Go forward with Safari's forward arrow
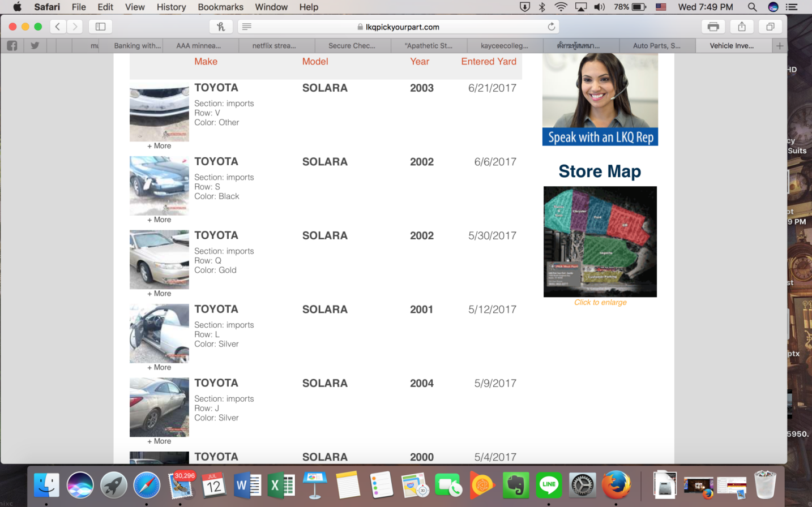The image size is (812, 507). (75, 27)
